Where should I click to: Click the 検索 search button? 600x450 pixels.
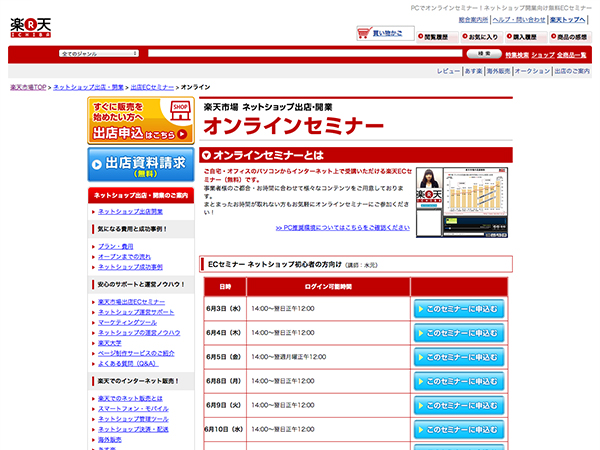click(x=484, y=54)
